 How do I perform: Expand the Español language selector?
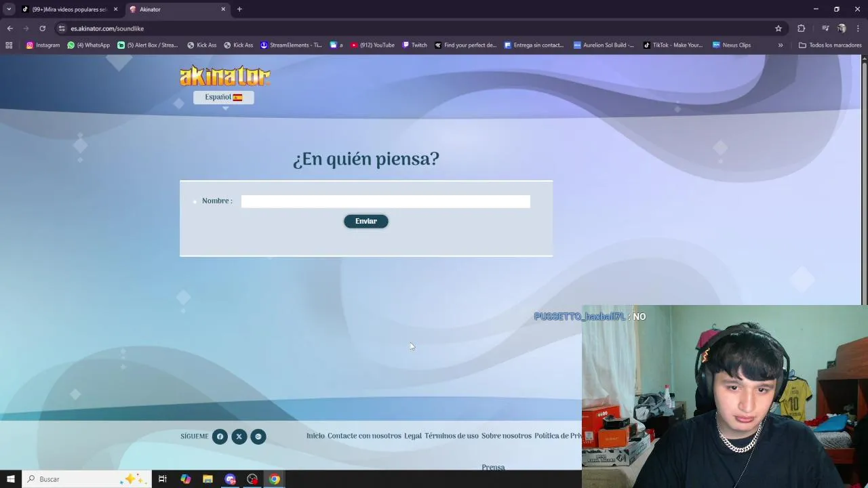[224, 97]
